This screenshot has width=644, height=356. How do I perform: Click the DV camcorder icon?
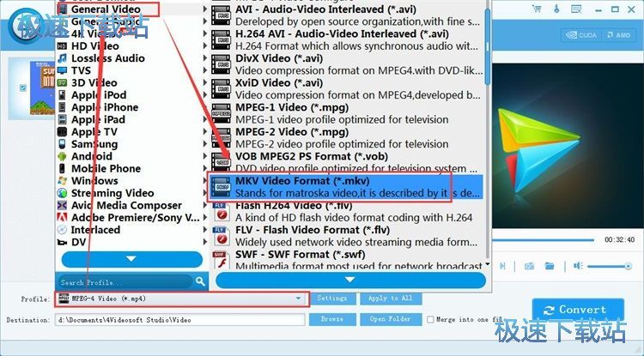coord(62,243)
